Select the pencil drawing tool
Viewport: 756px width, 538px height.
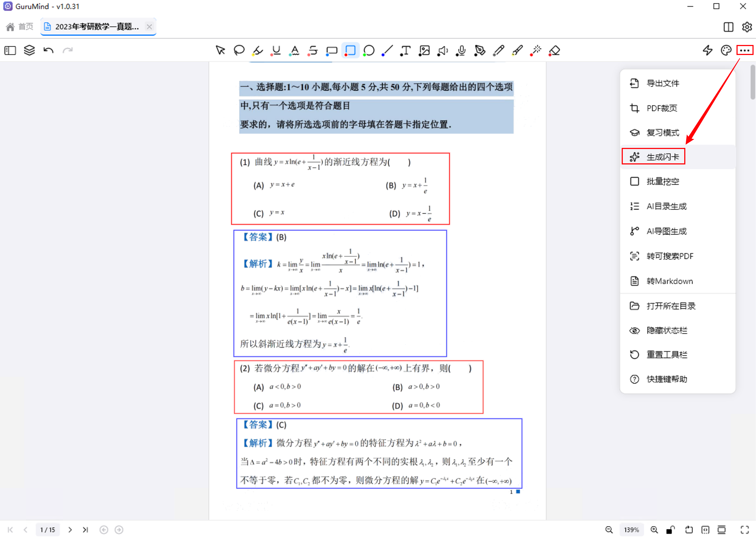pyautogui.click(x=498, y=50)
